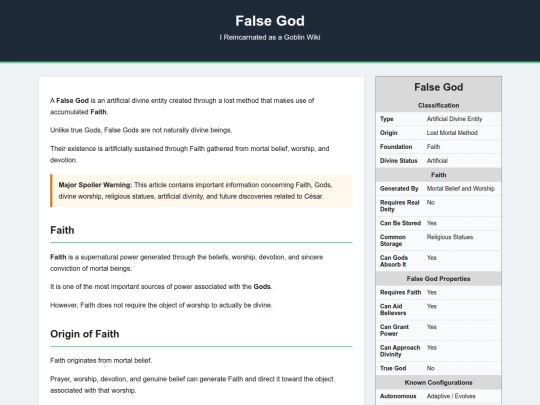Select the 'Classification' infobox section header
The image size is (540, 405).
point(438,105)
